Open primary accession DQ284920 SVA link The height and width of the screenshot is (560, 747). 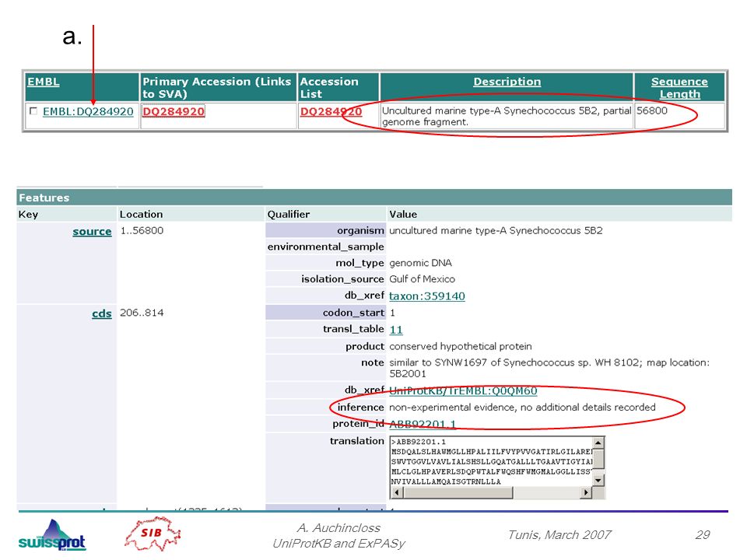pyautogui.click(x=174, y=111)
